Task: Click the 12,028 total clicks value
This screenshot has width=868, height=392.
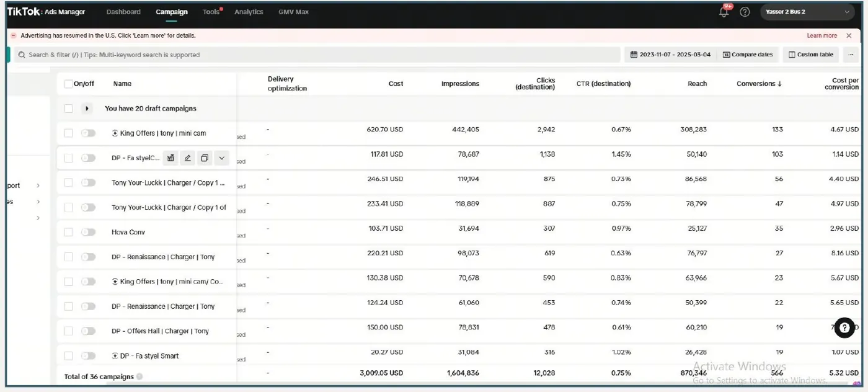Action: coord(544,373)
